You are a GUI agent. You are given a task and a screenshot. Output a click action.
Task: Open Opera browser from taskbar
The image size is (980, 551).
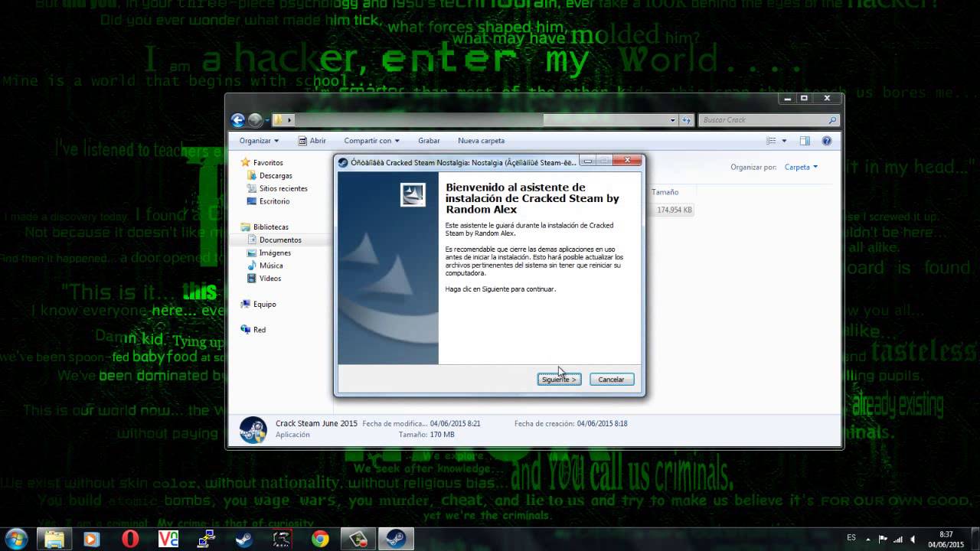click(129, 539)
